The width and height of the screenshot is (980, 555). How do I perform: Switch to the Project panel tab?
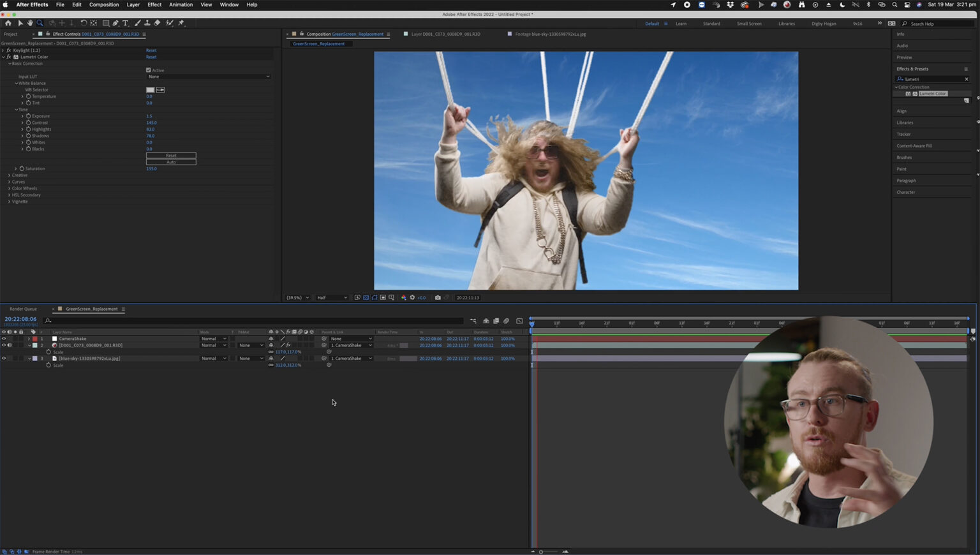[11, 34]
